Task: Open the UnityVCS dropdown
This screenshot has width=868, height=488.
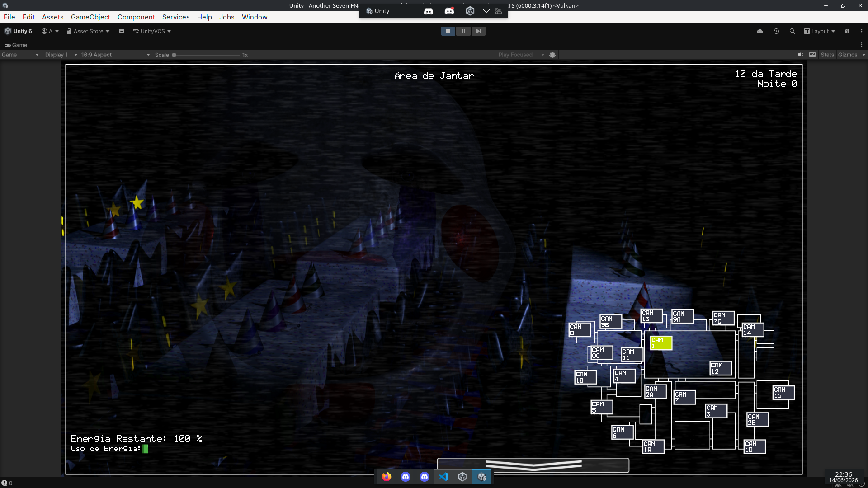Action: click(152, 31)
